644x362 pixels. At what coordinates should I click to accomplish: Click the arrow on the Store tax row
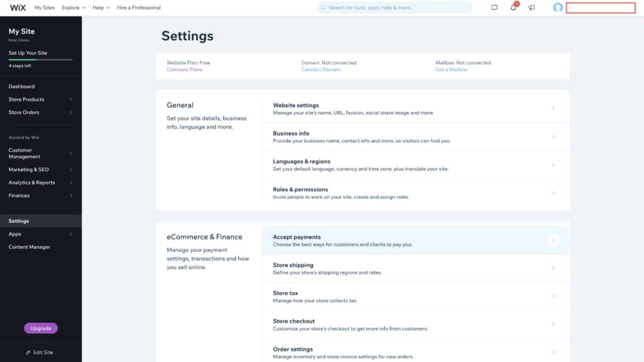coord(553,296)
